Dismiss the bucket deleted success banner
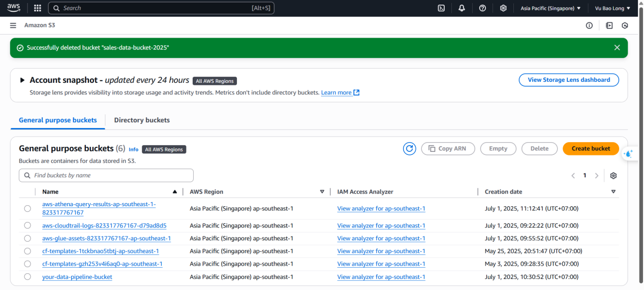This screenshot has height=290, width=644. click(617, 48)
